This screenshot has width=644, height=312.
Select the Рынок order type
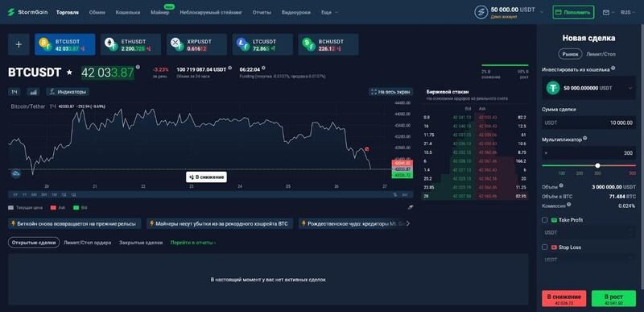570,54
